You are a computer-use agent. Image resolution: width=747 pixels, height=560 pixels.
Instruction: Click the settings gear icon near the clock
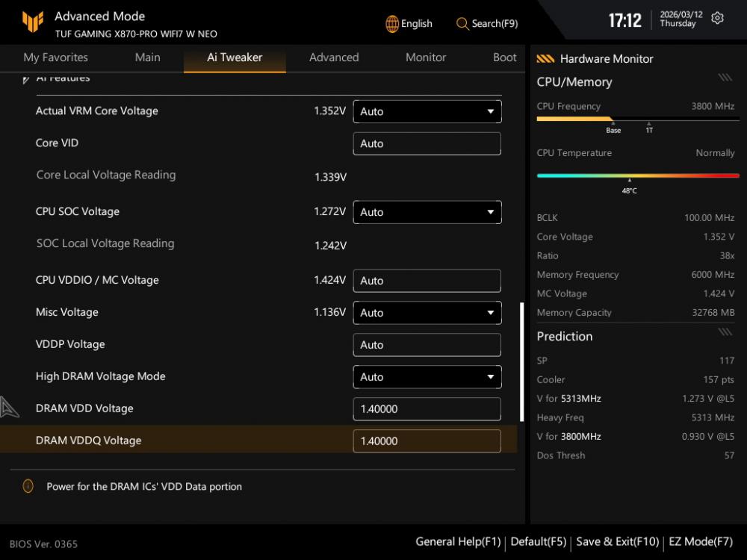[717, 19]
